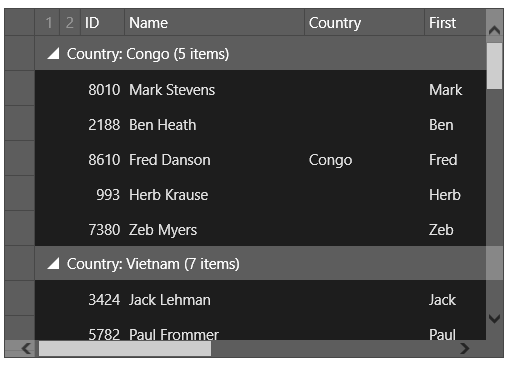509x366 pixels.
Task: Click the horizontal scrollbar left arrow
Action: click(x=26, y=348)
